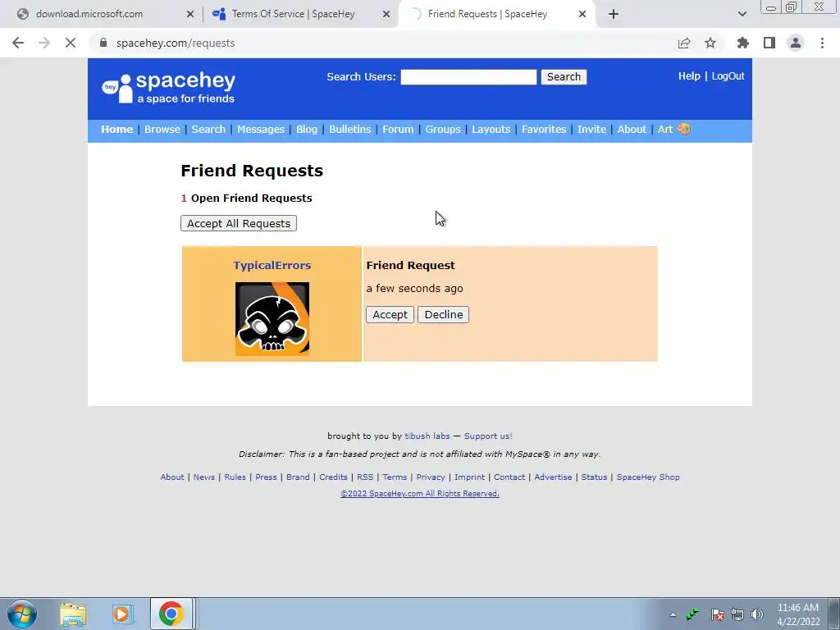This screenshot has height=630, width=840.
Task: Open the Terms footer link
Action: coord(395,477)
